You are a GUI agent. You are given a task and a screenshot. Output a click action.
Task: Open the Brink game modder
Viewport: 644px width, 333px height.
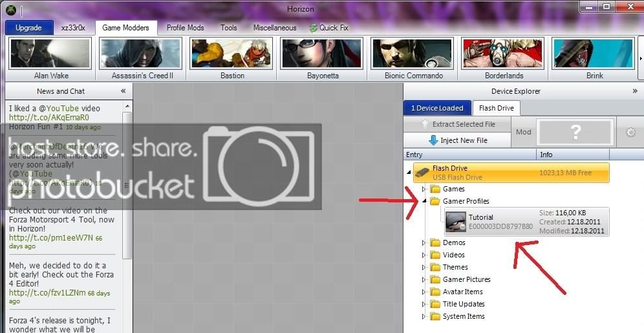[594, 54]
